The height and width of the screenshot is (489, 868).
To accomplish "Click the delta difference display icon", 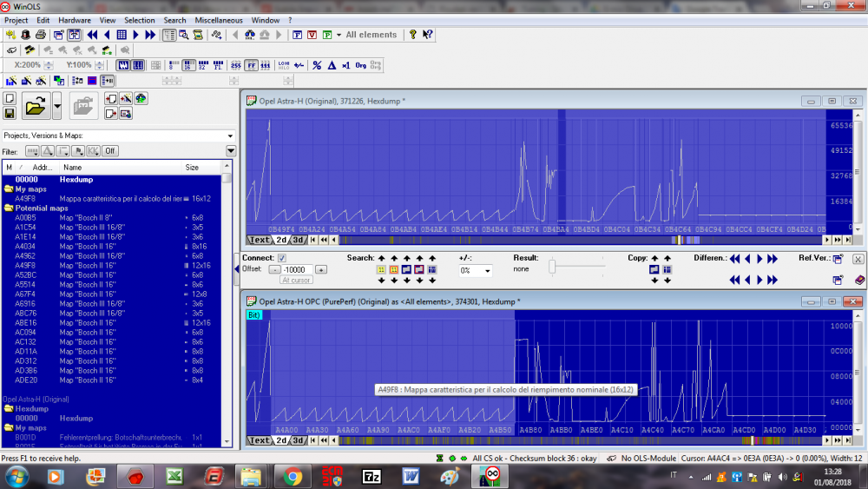I will 332,65.
